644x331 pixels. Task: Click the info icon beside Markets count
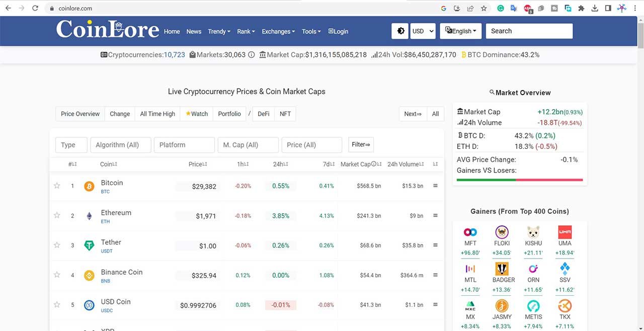click(x=251, y=55)
